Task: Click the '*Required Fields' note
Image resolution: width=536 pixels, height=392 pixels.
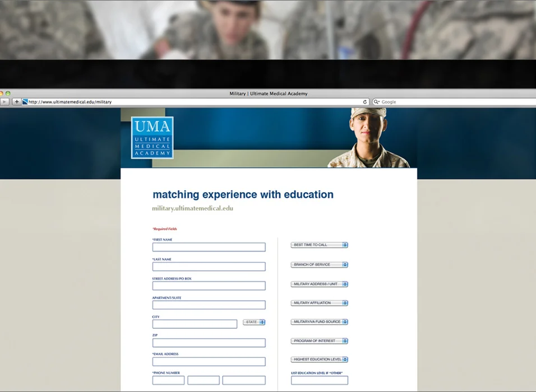Action: (164, 229)
